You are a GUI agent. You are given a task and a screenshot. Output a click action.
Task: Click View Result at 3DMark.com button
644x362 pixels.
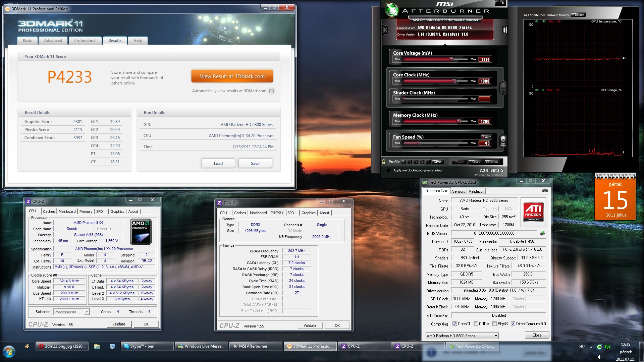[232, 76]
